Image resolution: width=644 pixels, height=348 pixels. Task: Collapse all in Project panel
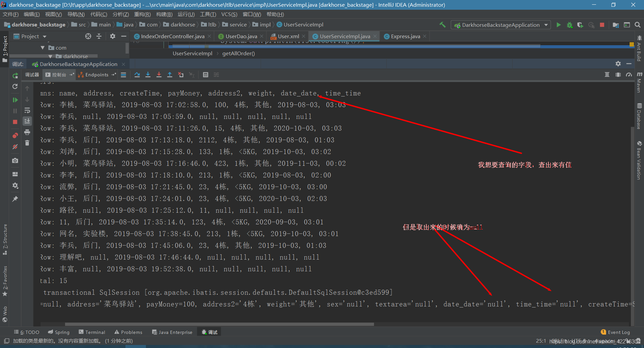[99, 36]
